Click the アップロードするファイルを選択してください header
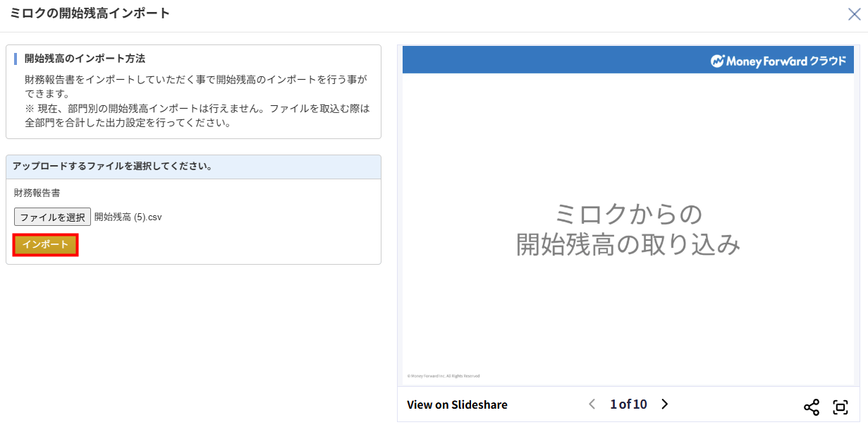868x432 pixels. pyautogui.click(x=113, y=167)
